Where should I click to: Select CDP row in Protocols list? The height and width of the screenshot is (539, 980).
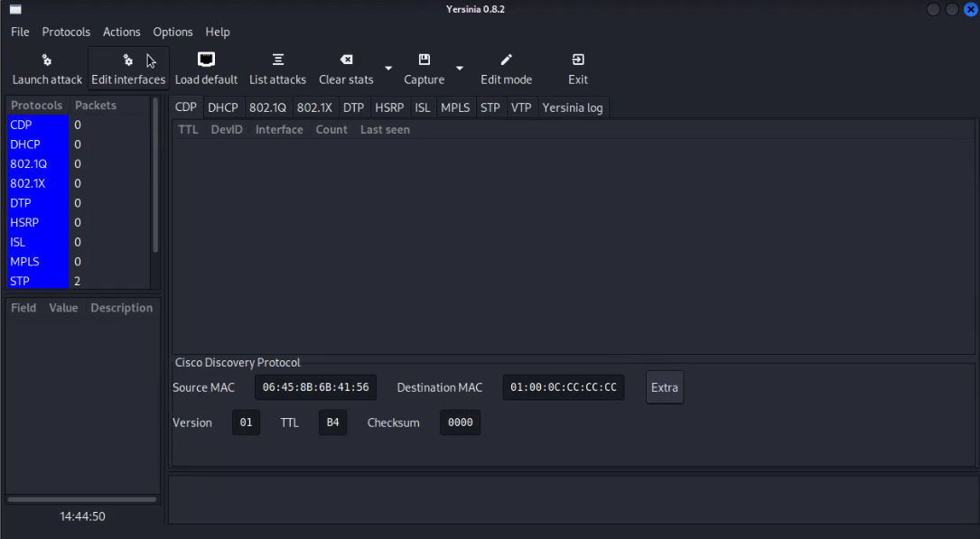coord(78,125)
